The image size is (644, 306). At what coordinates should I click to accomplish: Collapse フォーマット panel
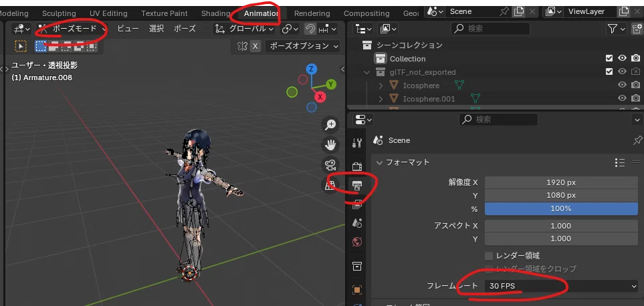[379, 162]
